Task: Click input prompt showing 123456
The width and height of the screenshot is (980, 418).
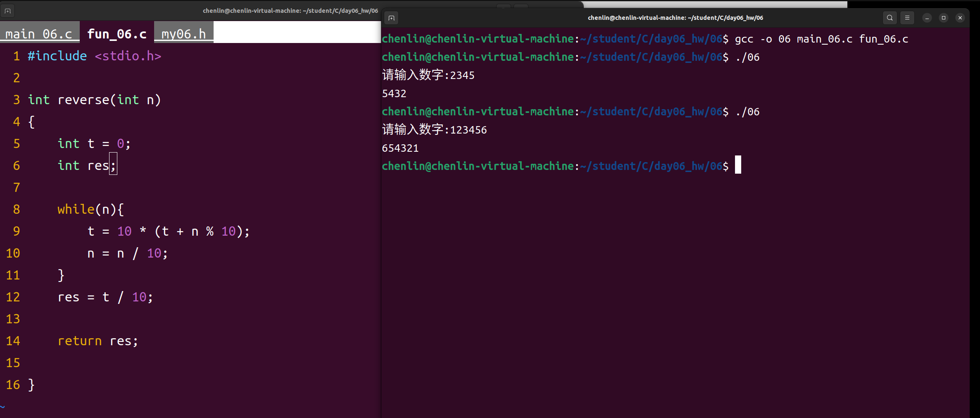Action: point(435,129)
